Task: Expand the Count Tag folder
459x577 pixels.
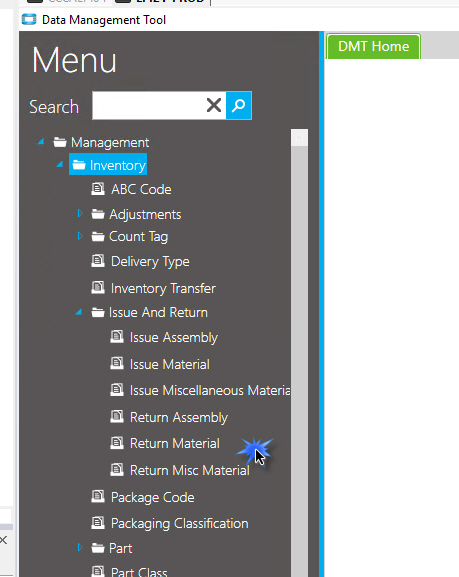Action: tap(80, 236)
